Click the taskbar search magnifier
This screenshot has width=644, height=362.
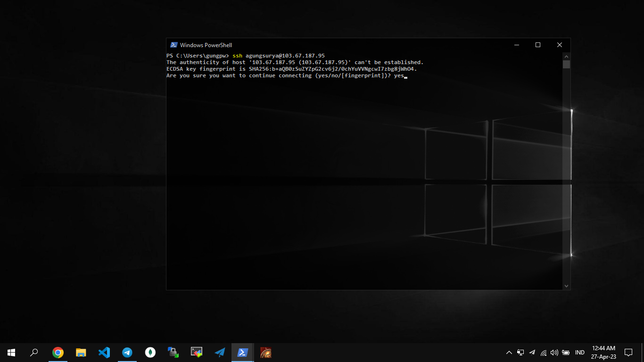34,352
